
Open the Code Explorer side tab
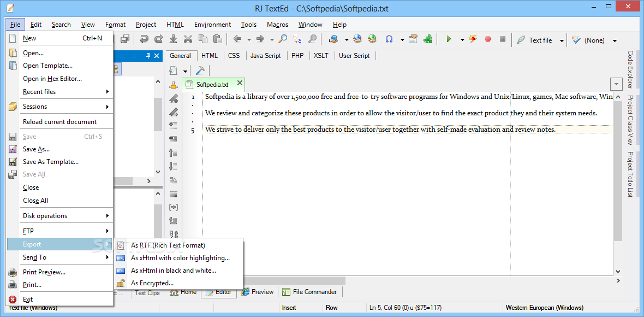pos(630,69)
